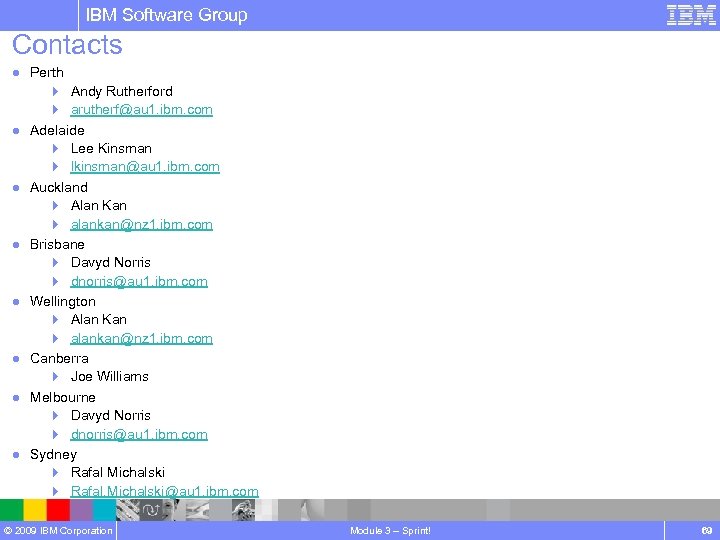Screen dimensions: 720x540
Task: Select the "Canberra" bullet text
Action: click(59, 359)
